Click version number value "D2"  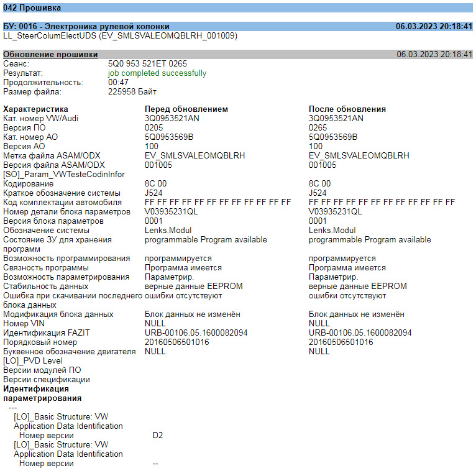158,436
